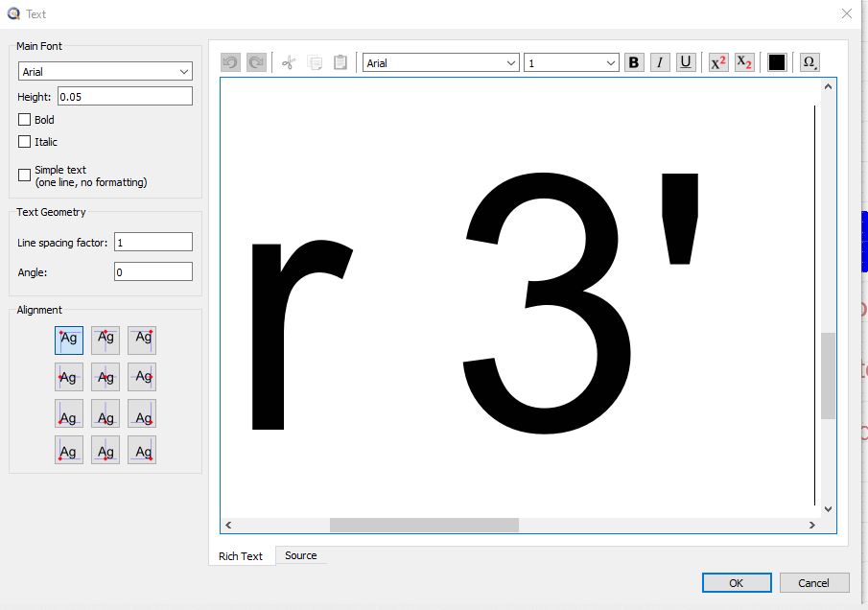Insert special character with Omega button
Viewport: 868px width, 610px height.
click(x=809, y=62)
